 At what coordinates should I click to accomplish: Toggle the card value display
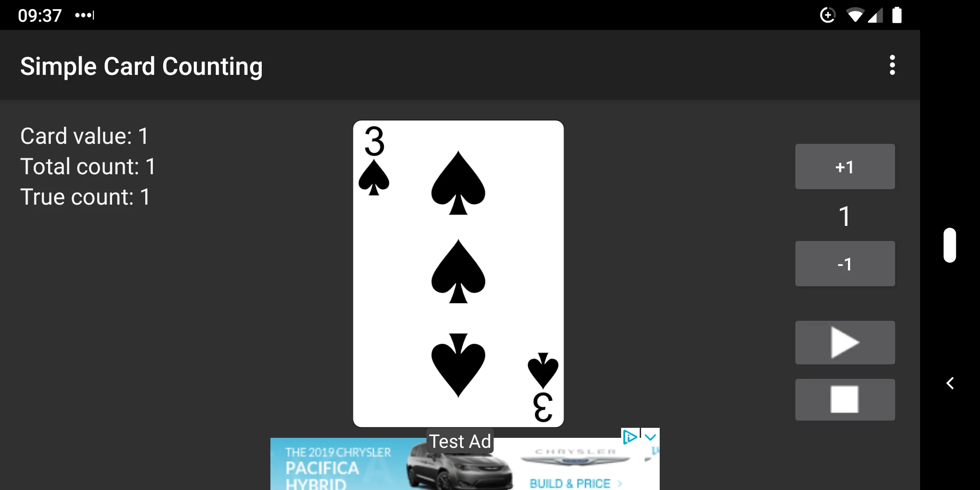[x=84, y=136]
